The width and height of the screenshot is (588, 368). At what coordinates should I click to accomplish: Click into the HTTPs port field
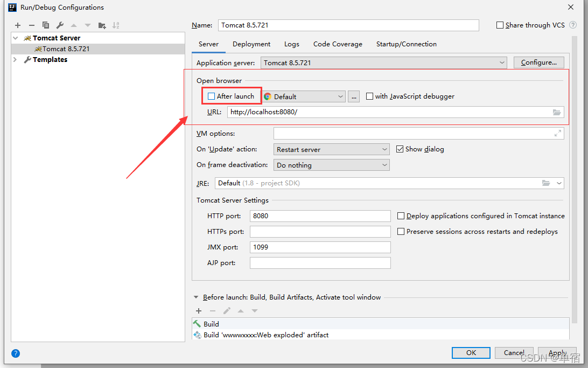320,232
